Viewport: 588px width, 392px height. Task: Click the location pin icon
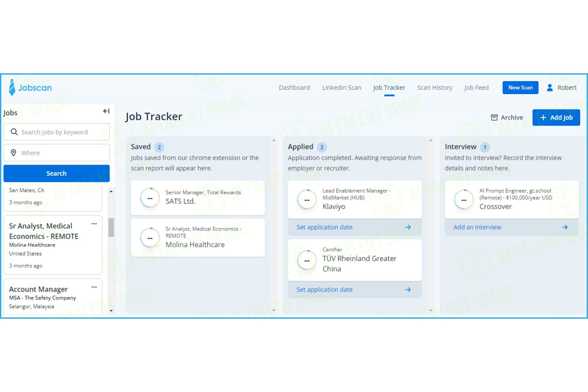[13, 153]
